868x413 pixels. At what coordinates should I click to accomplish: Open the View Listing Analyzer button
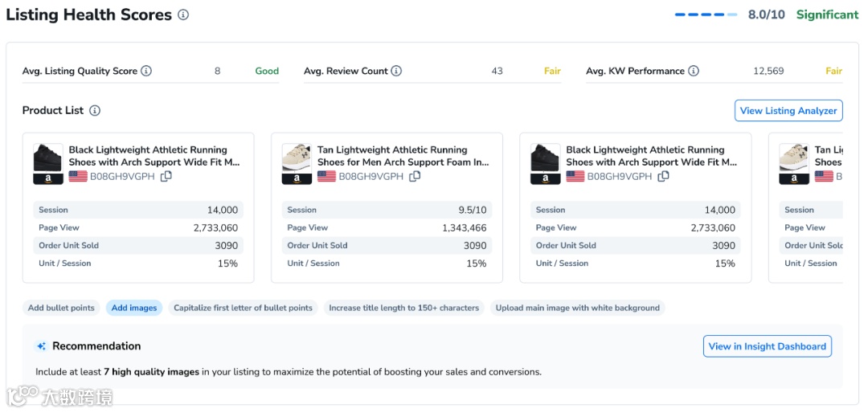[x=788, y=111]
